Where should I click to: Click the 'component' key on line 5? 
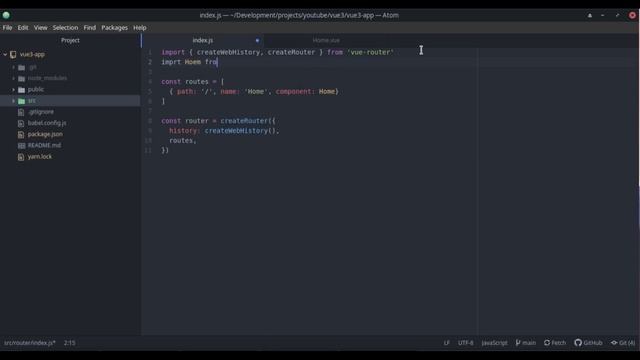tap(293, 91)
